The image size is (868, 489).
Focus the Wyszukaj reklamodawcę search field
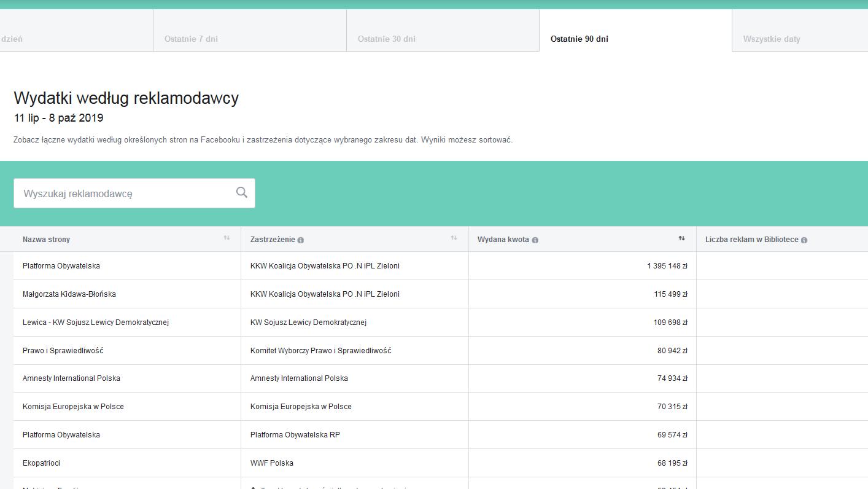tap(134, 194)
